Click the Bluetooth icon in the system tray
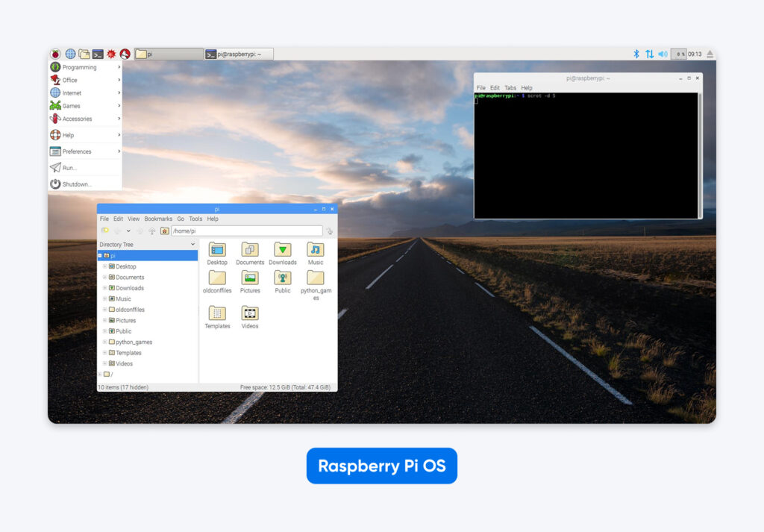 (x=636, y=54)
